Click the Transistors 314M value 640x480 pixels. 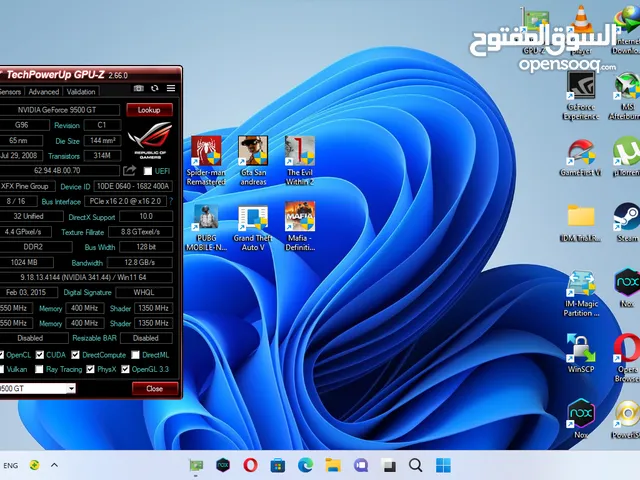tap(102, 156)
